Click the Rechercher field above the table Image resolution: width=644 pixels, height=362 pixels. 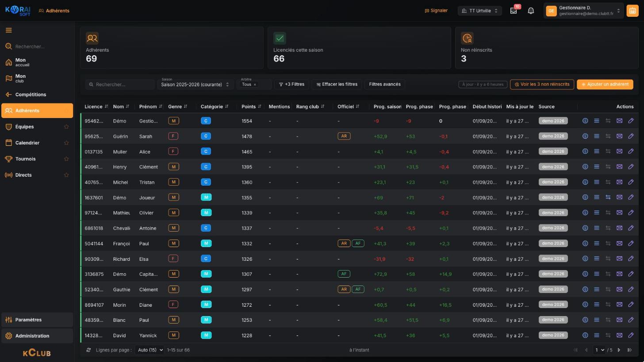click(x=120, y=84)
